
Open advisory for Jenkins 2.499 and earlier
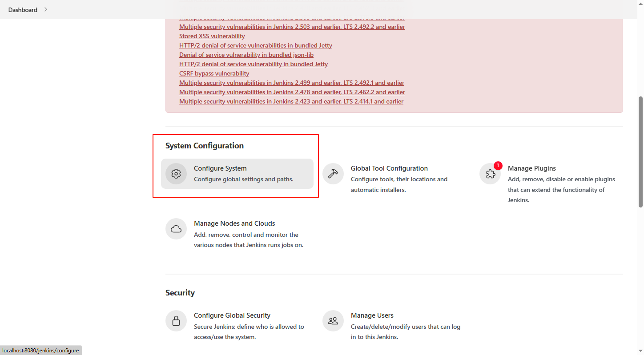[292, 83]
